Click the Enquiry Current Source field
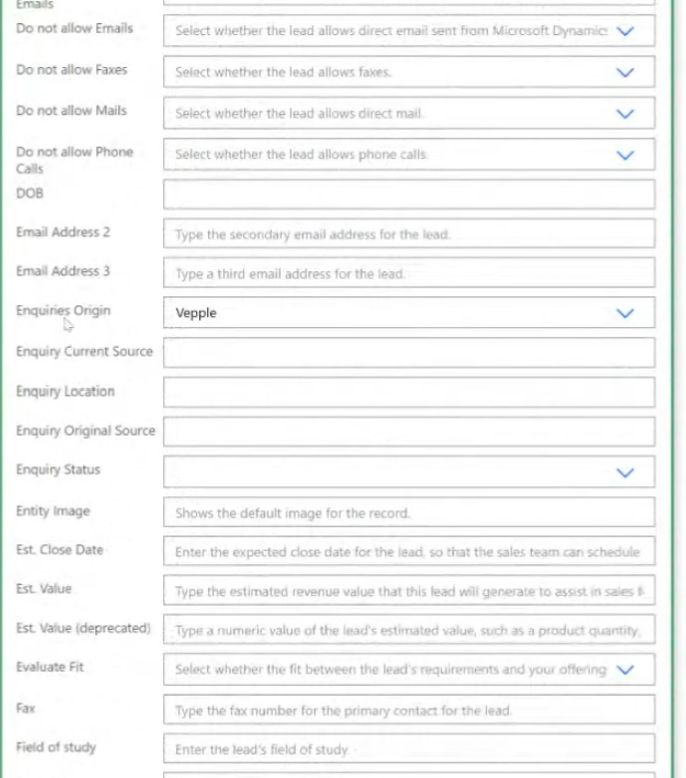Image resolution: width=686 pixels, height=778 pixels. (409, 353)
